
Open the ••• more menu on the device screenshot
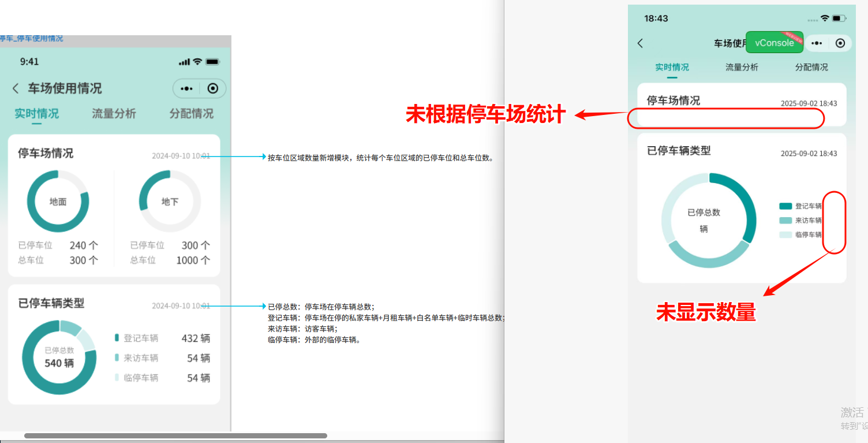click(817, 43)
